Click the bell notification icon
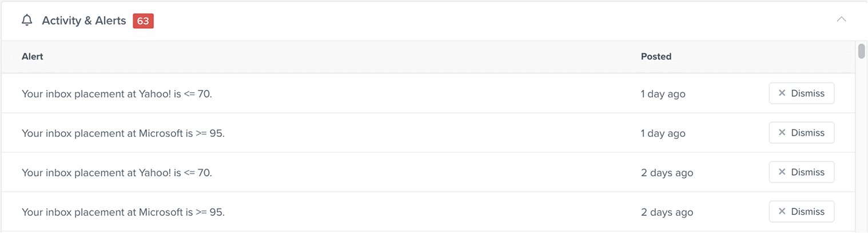Viewport: 868px width, 233px height. [27, 21]
